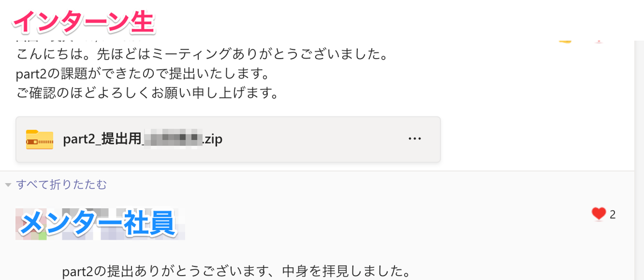Viewport: 644px width, 280px height.
Task: Click the vertical scrollbar on the right
Action: 639,157
